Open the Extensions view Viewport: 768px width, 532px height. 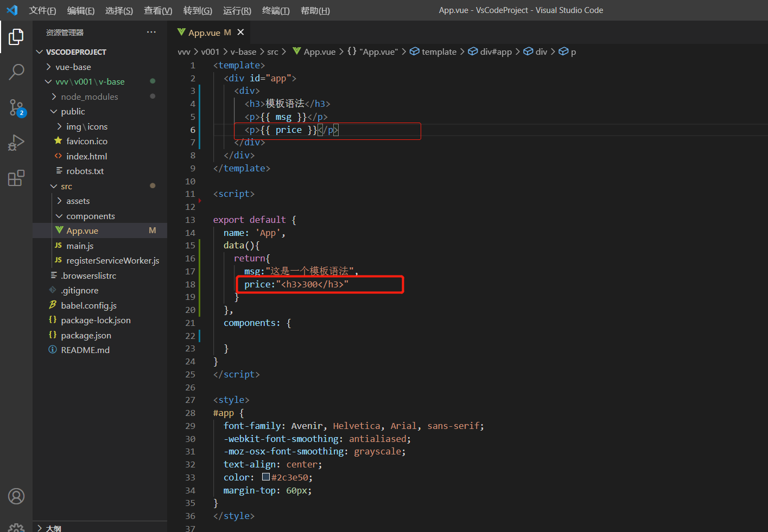[x=16, y=178]
